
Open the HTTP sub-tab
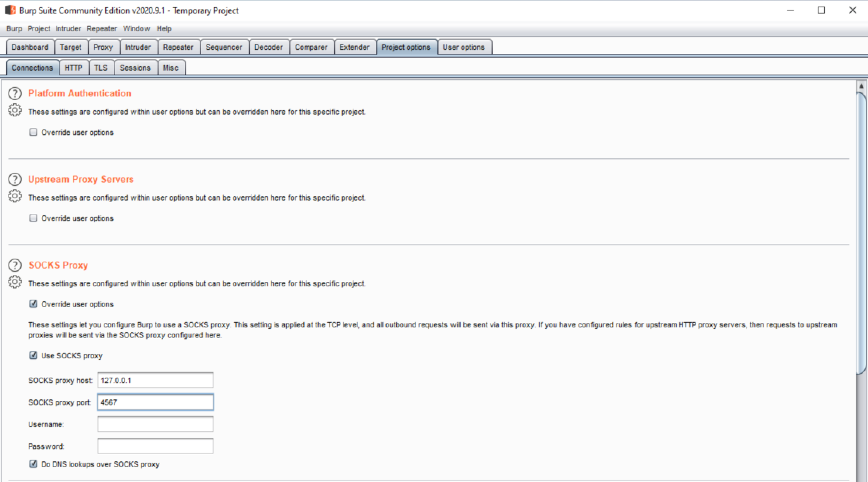click(73, 68)
